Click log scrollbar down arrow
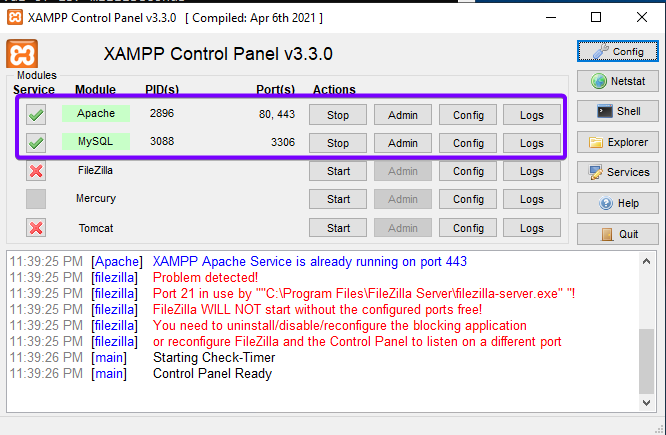666x435 pixels. pos(646,403)
